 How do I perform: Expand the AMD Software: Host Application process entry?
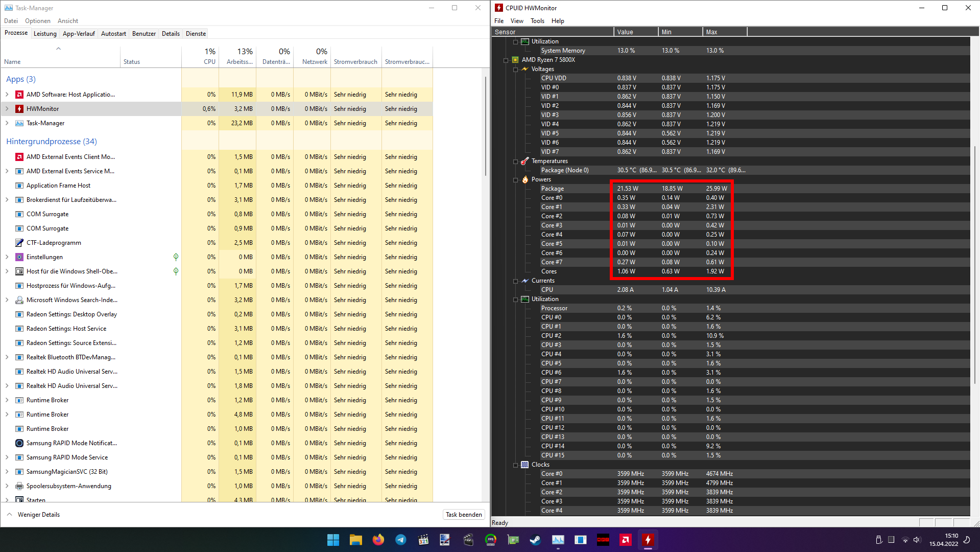[7, 95]
